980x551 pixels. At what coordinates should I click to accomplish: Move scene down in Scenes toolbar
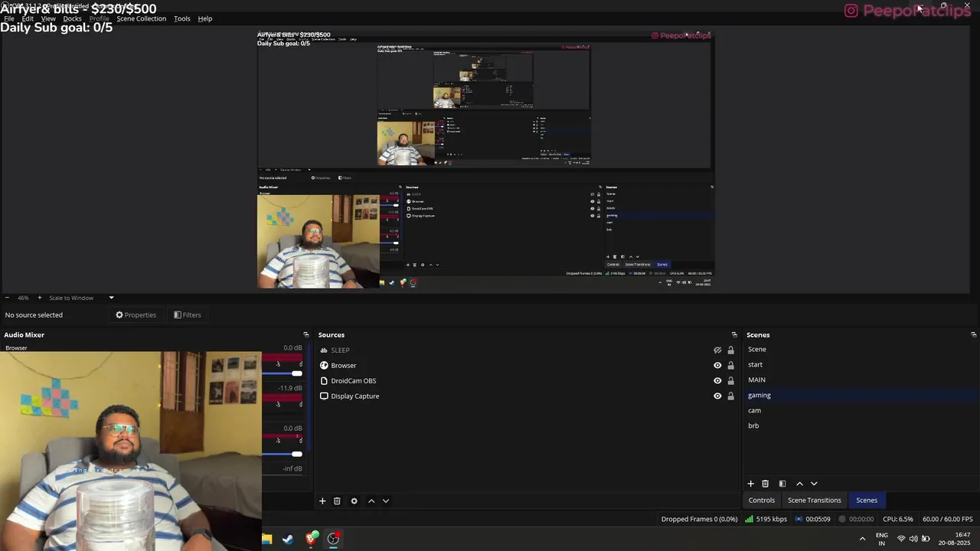click(814, 484)
